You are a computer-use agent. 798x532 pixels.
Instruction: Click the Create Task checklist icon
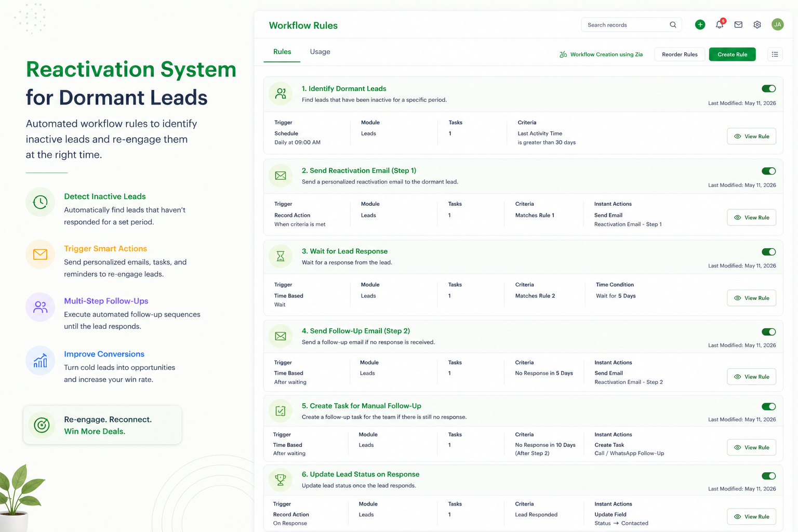[281, 411]
